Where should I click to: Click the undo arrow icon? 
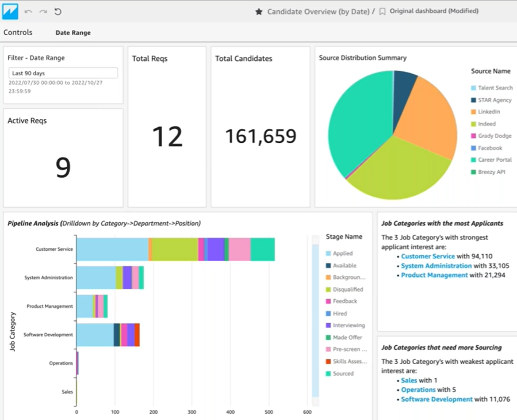point(28,12)
